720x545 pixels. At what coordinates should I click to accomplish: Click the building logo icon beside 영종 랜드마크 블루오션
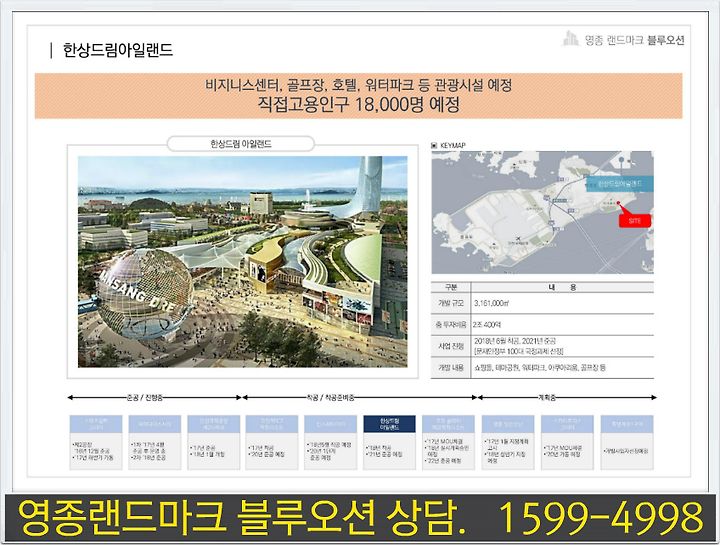pos(571,39)
